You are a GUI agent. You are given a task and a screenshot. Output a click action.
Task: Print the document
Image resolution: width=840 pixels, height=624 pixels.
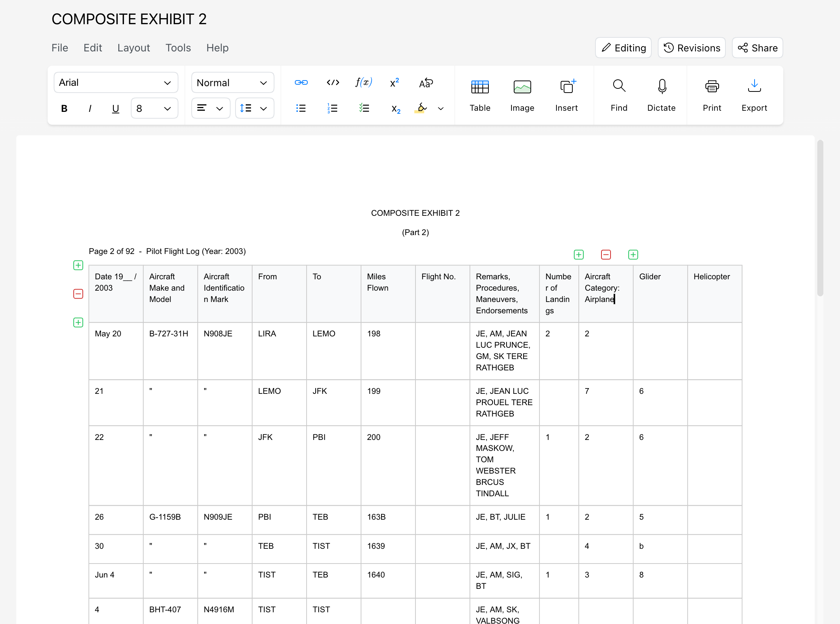click(x=712, y=95)
